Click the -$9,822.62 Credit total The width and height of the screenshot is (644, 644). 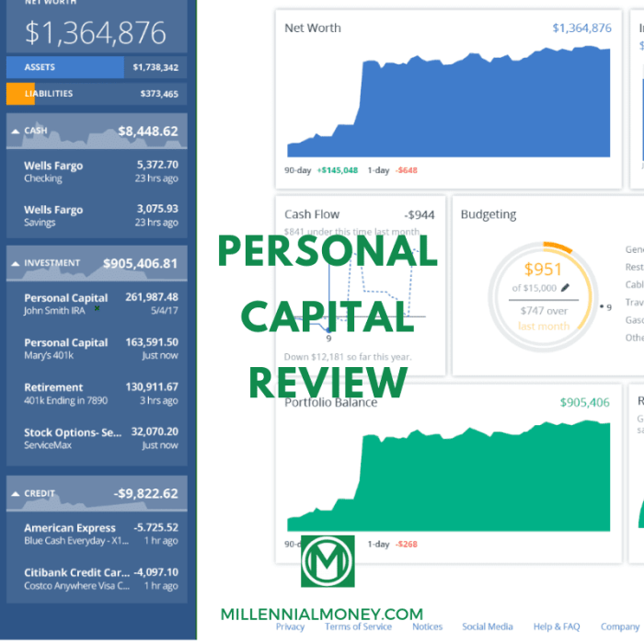click(145, 494)
